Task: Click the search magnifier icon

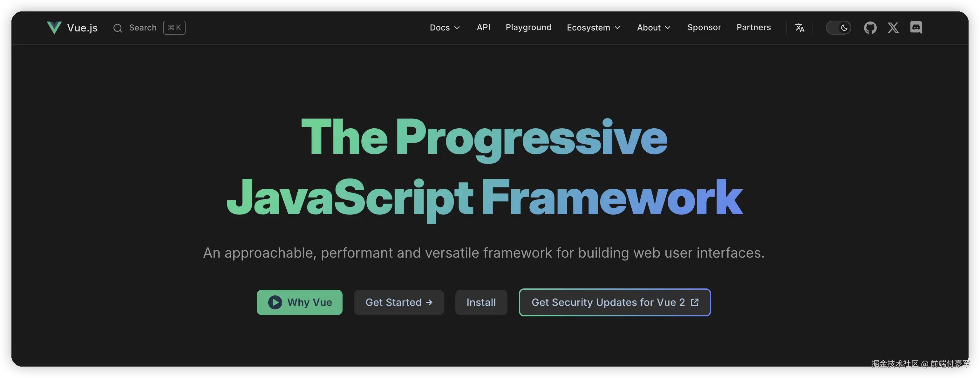Action: pos(118,28)
